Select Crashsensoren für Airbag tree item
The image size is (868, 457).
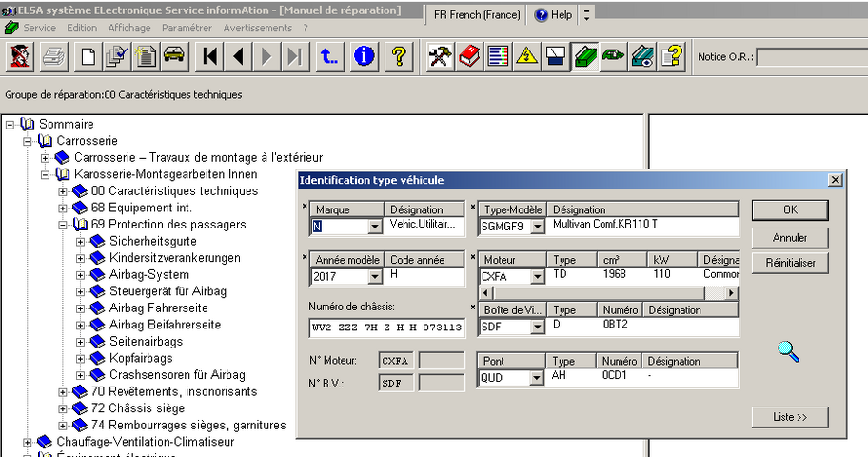pyautogui.click(x=177, y=375)
